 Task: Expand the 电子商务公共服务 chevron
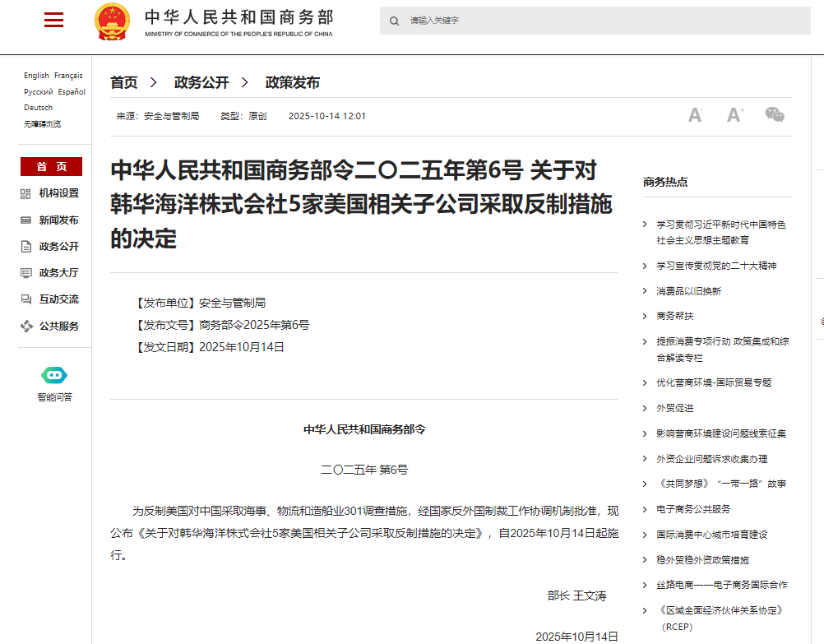(646, 509)
